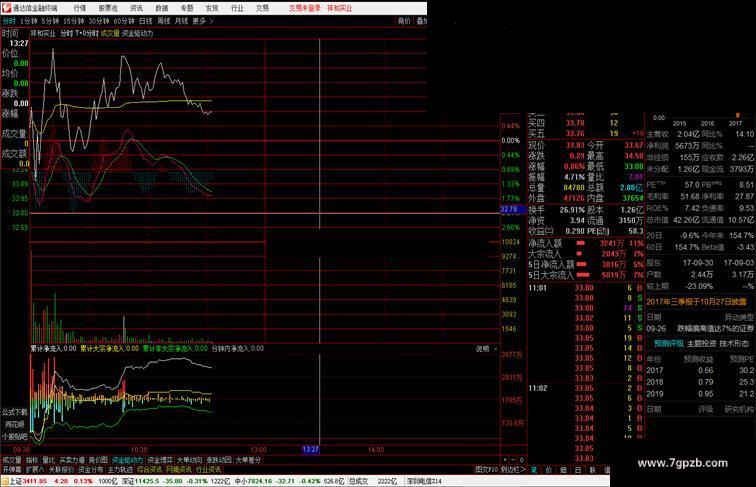Click the yellow 成交量 indicator label

(x=110, y=33)
